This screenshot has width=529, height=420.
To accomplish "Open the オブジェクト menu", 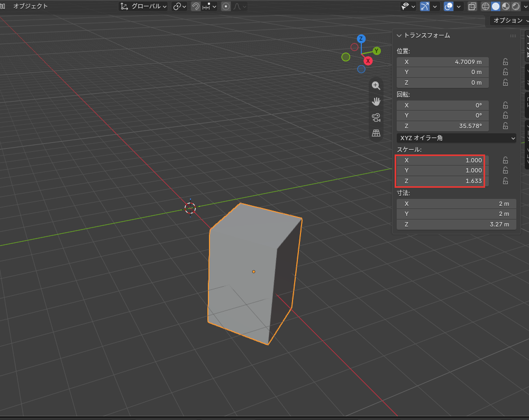I will click(30, 6).
